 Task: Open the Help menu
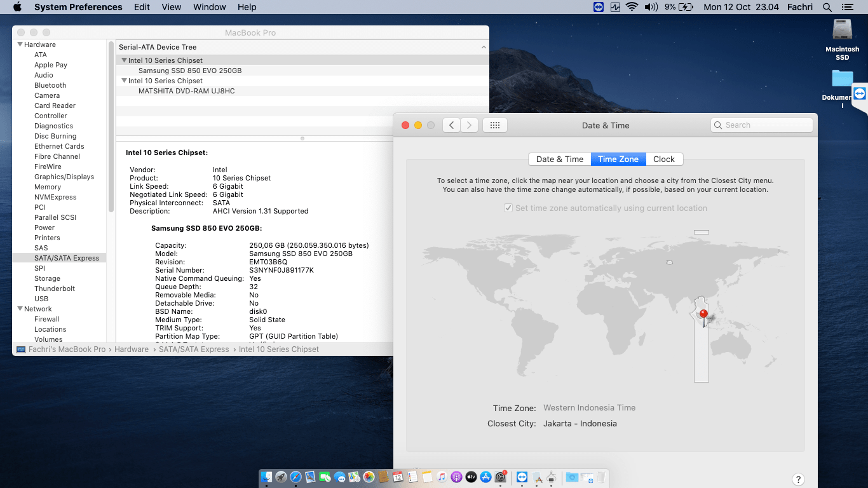point(247,7)
